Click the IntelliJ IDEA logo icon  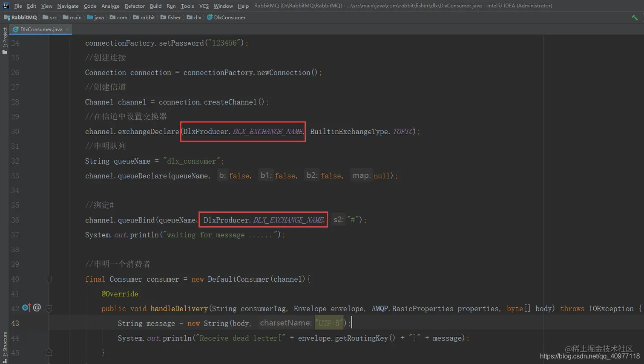6,6
